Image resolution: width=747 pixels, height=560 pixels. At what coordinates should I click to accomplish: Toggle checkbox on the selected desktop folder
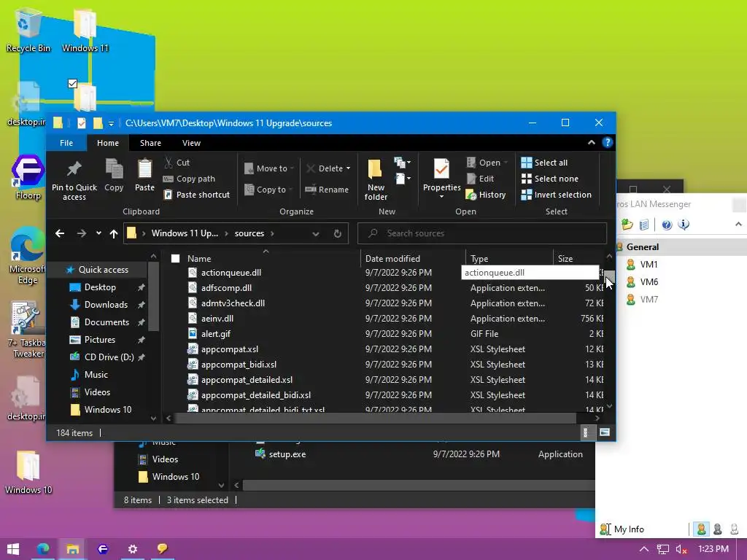click(72, 84)
